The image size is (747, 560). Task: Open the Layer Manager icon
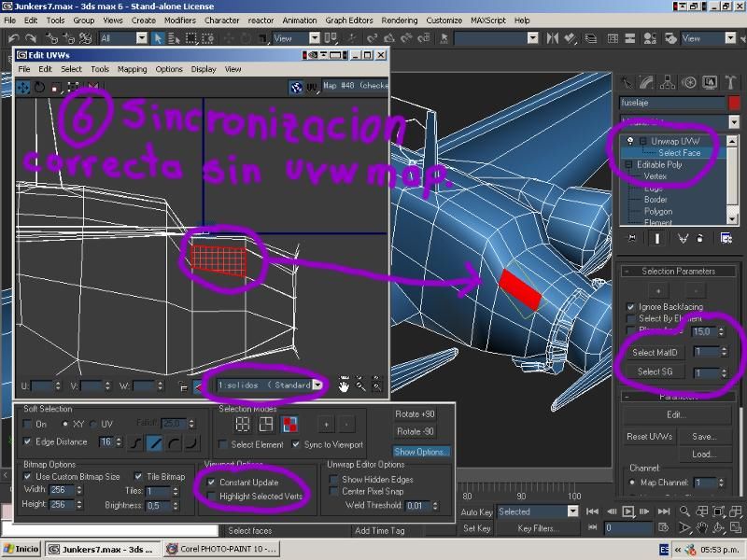[x=591, y=38]
